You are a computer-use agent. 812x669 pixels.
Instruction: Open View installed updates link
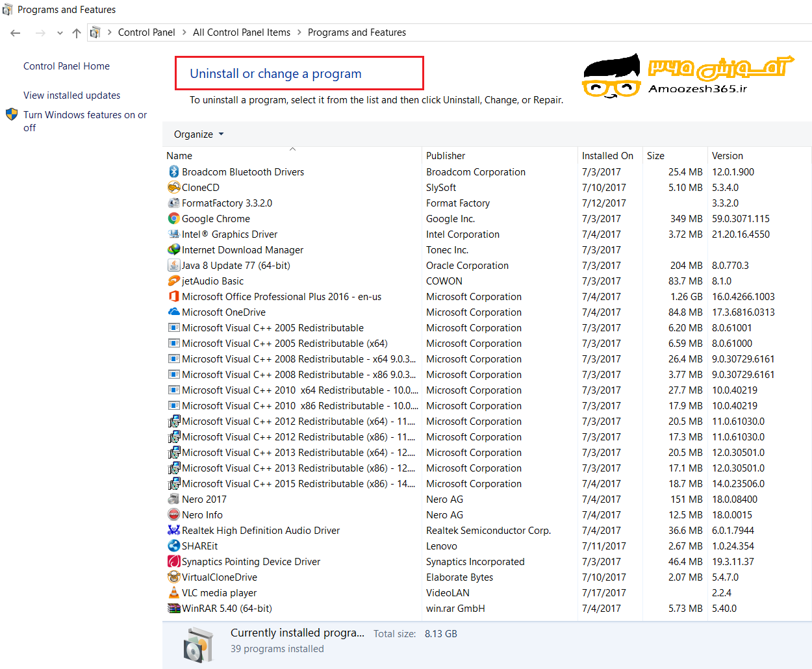pos(72,95)
